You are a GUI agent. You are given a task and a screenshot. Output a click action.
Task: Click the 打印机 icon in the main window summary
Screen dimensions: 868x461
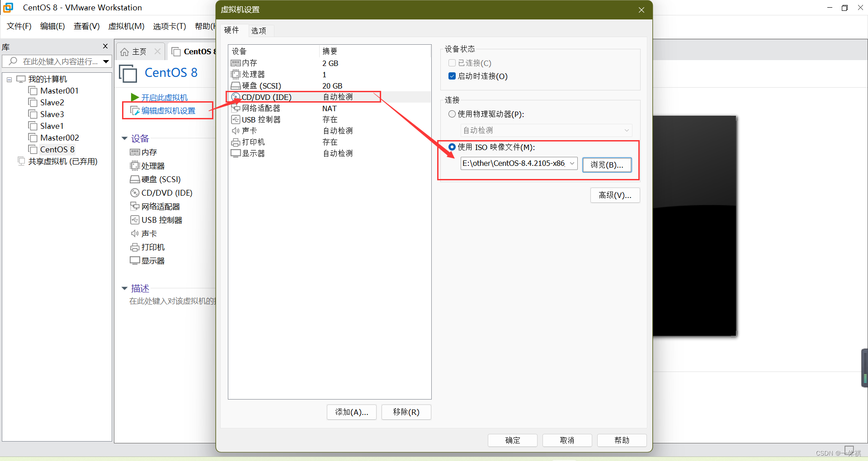tap(135, 247)
